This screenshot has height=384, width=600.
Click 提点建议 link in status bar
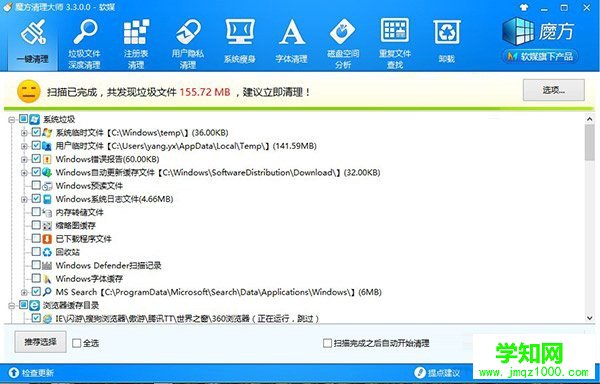coord(437,373)
